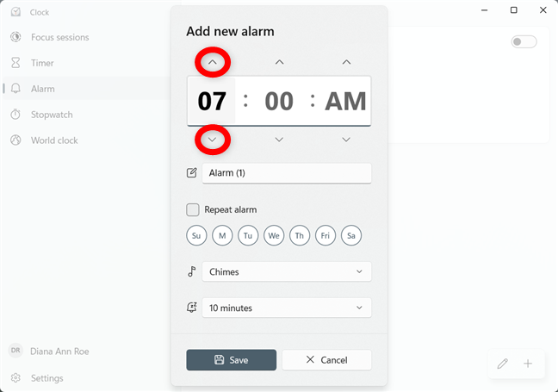Click the add alarm plus icon
Viewport: 558px width, 392px height.
[x=528, y=364]
